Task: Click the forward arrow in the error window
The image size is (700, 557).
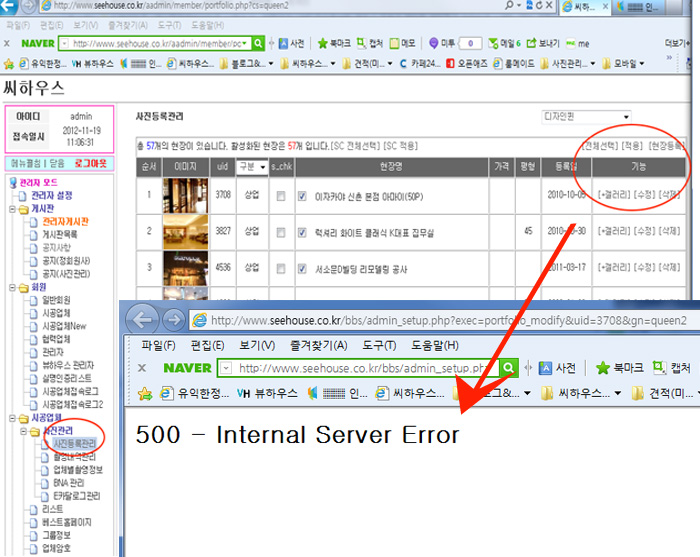Action: [174, 321]
